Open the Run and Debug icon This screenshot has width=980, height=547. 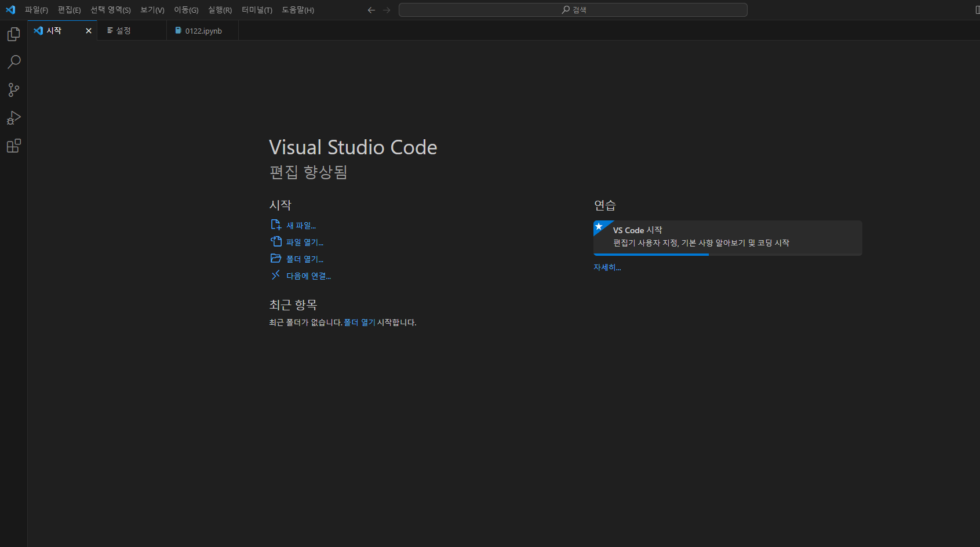pos(13,118)
